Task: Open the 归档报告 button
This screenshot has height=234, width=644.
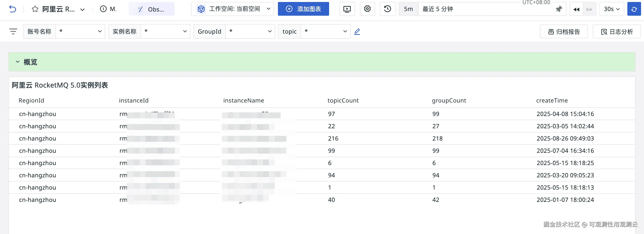Action: pos(563,32)
